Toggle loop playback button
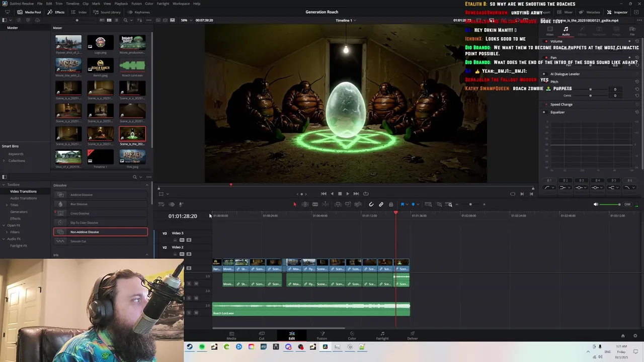This screenshot has height=362, width=644. [x=366, y=194]
